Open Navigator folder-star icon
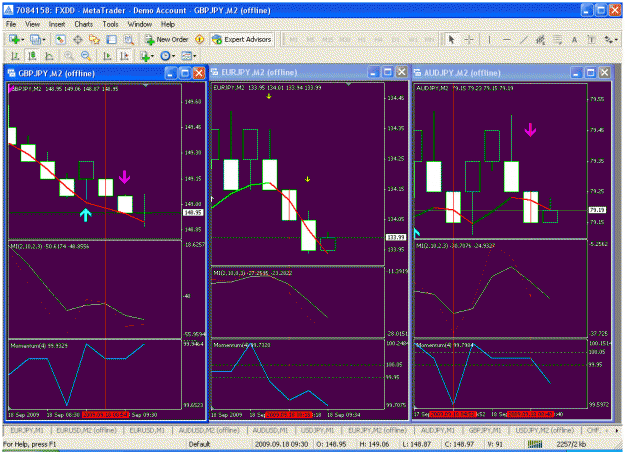625x452 pixels. [94, 39]
